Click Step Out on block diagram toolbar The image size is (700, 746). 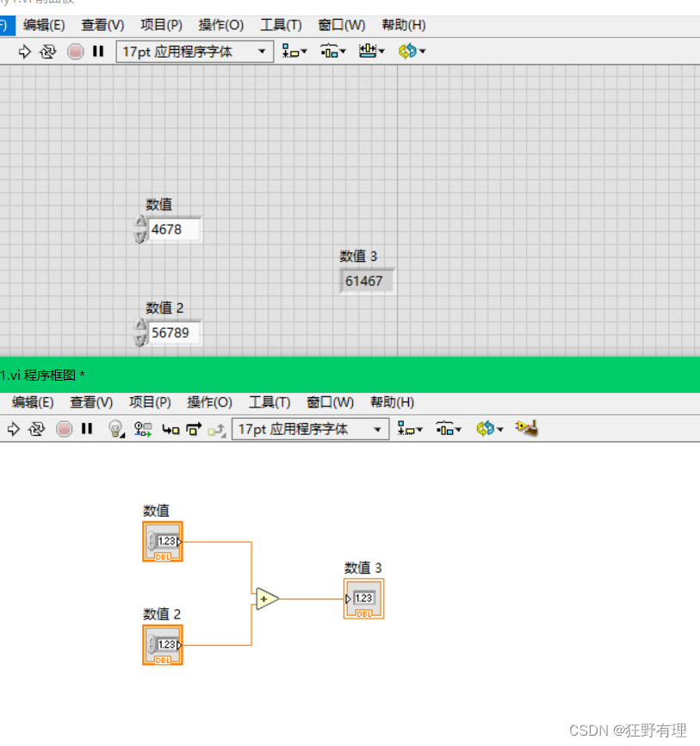click(216, 430)
